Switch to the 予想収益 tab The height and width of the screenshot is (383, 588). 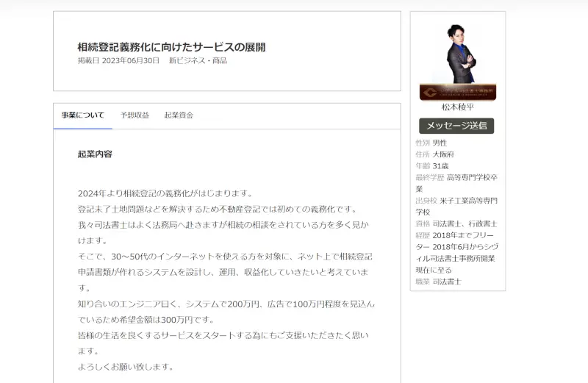pyautogui.click(x=135, y=115)
